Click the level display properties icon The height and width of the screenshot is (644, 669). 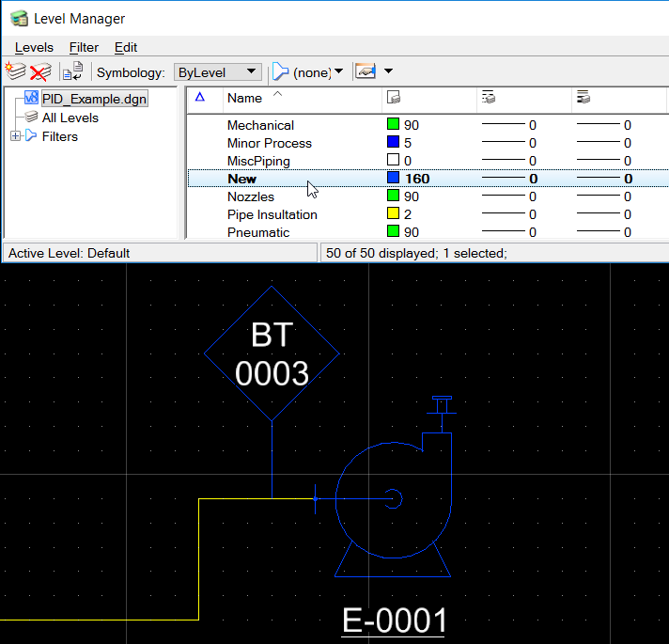364,72
